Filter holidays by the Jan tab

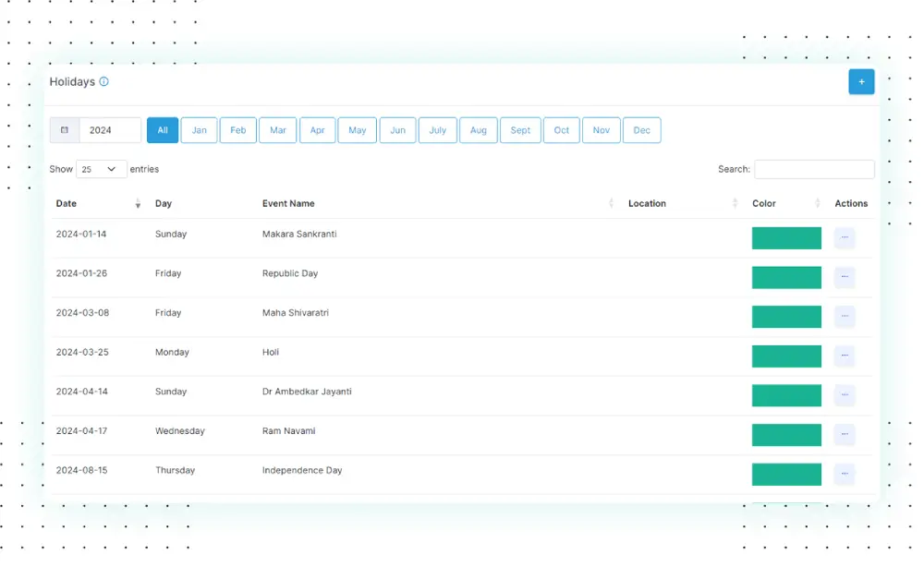[200, 130]
